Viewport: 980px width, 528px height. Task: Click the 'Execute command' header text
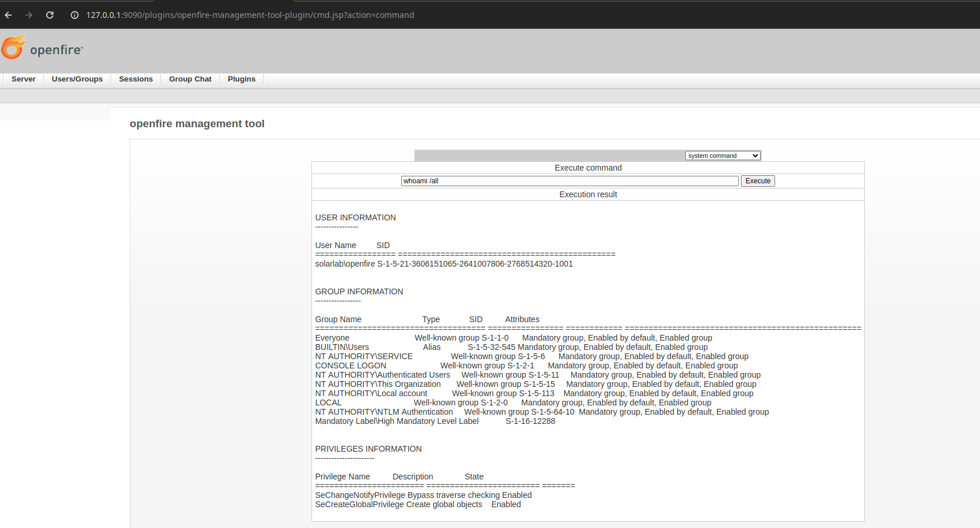[x=588, y=168]
